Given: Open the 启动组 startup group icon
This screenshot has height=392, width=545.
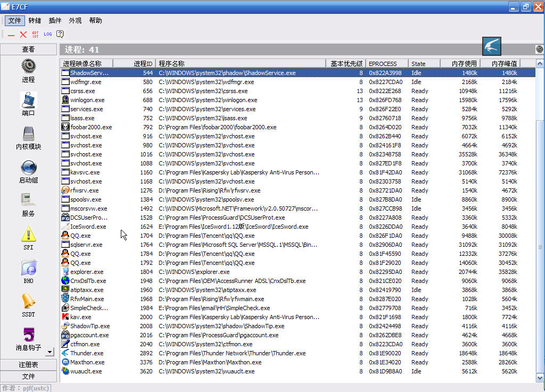Looking at the screenshot, I should click(x=29, y=168).
